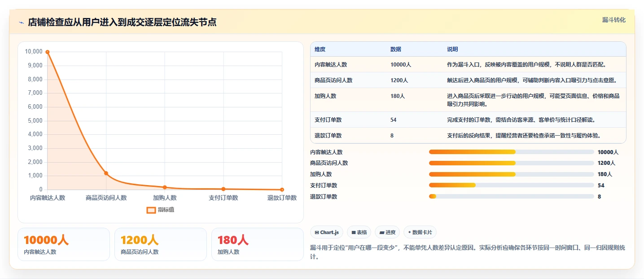The height and width of the screenshot is (279, 644).
Task: Select the 进度 chip
Action: 387,232
